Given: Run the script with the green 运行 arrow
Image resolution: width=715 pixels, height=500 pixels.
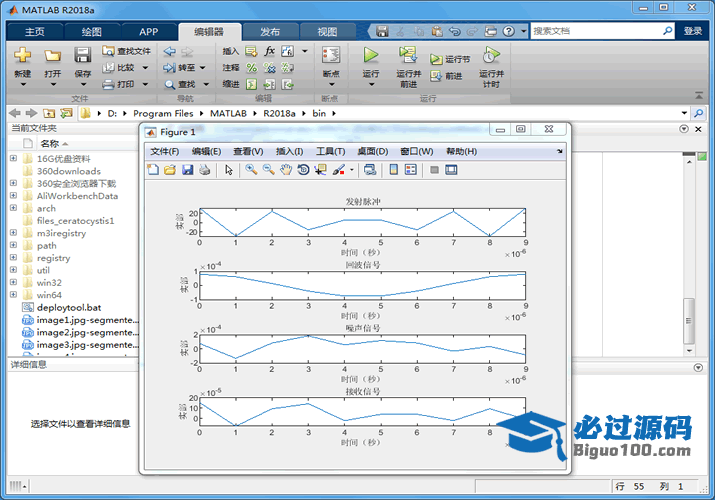Looking at the screenshot, I should pyautogui.click(x=371, y=55).
